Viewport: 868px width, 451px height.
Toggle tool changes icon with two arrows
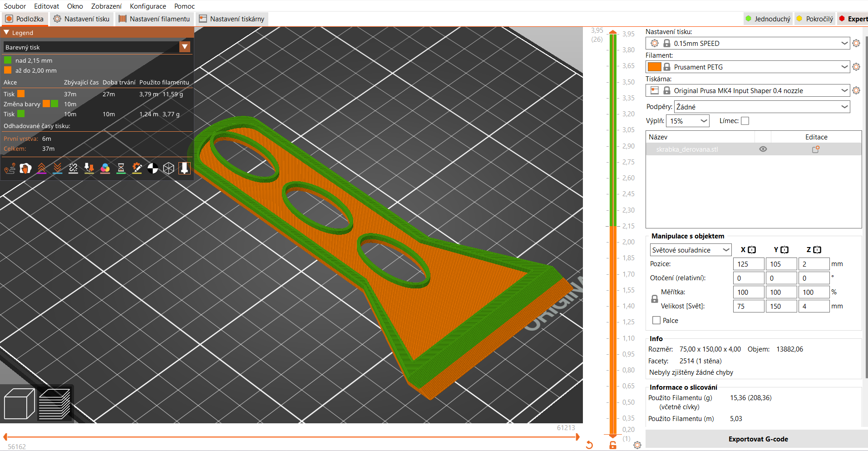pos(89,169)
